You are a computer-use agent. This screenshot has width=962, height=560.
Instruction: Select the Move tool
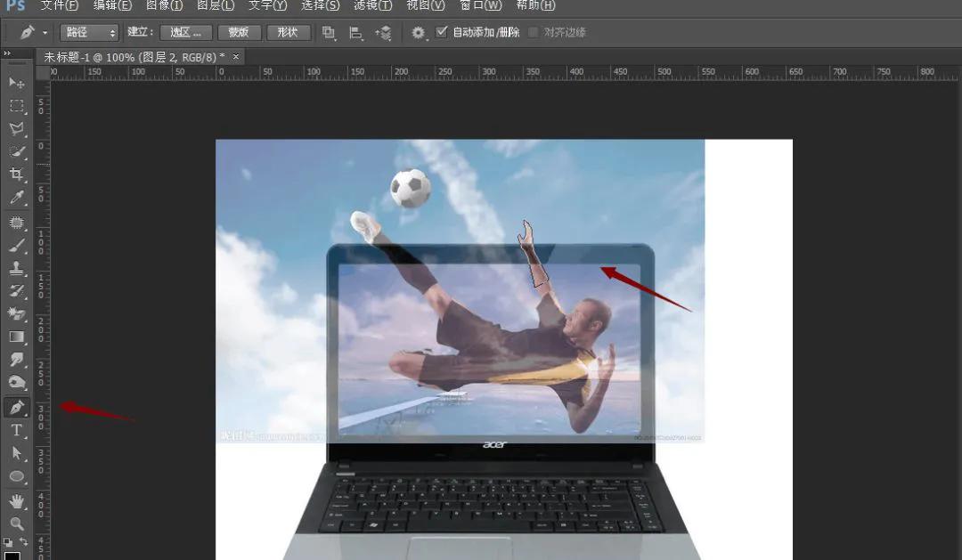point(16,82)
